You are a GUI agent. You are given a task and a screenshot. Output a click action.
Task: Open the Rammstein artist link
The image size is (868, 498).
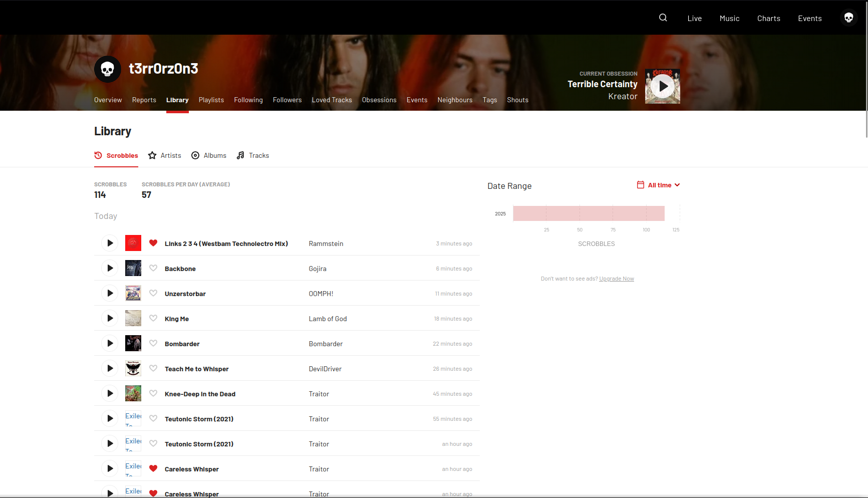pos(326,244)
